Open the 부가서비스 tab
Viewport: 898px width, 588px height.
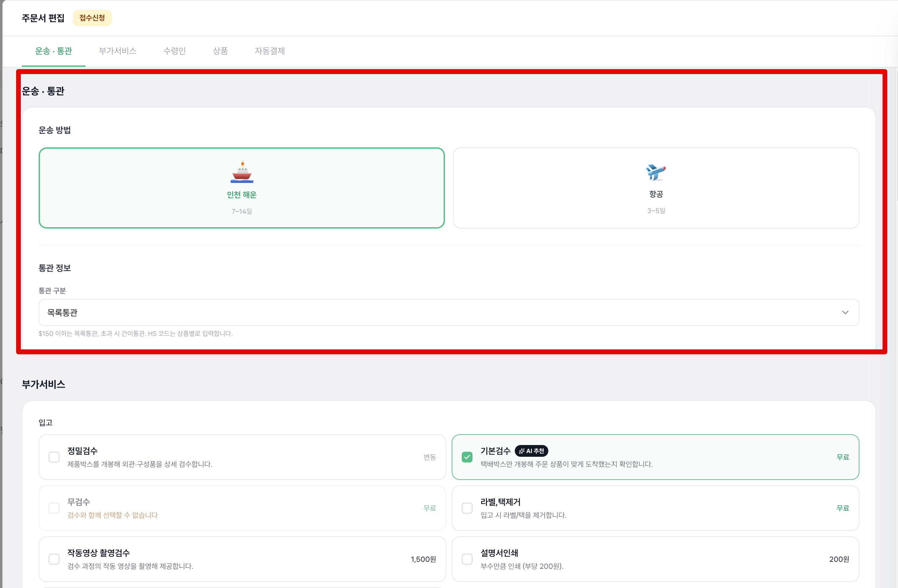(117, 51)
